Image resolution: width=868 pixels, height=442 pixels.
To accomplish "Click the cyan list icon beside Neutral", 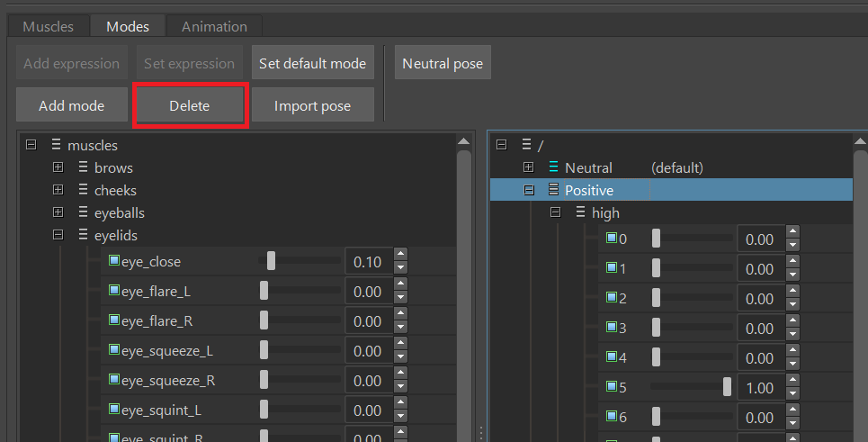I will [x=553, y=167].
